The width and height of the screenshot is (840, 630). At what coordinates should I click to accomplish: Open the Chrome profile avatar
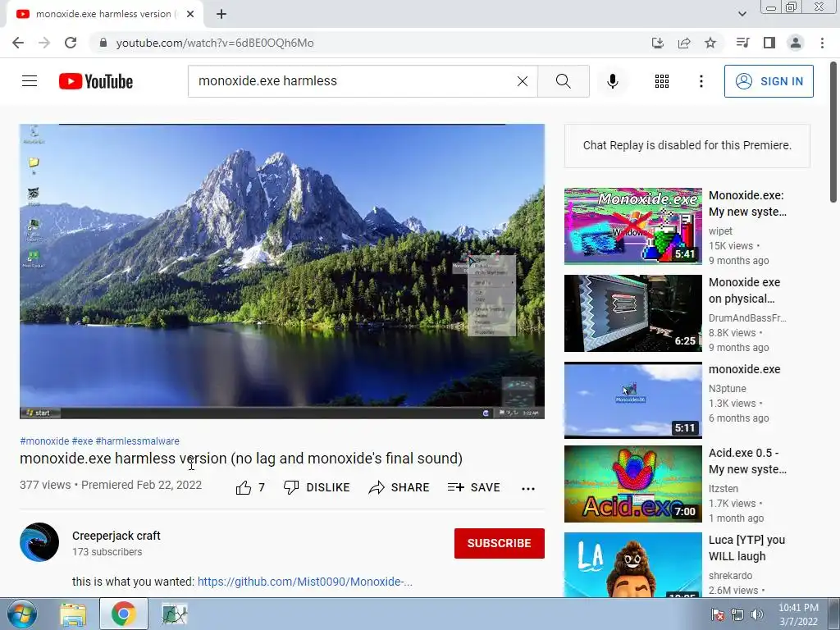click(x=796, y=43)
